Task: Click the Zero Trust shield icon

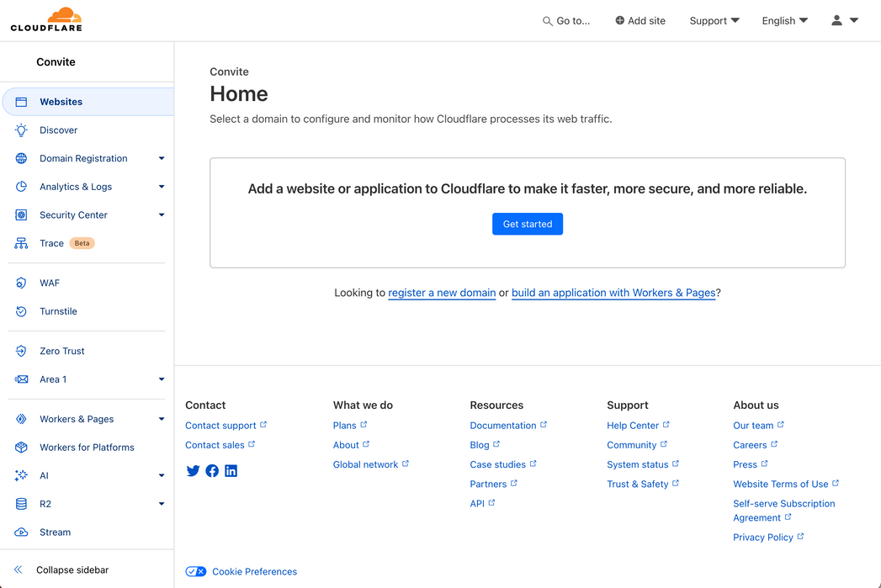Action: pos(22,351)
